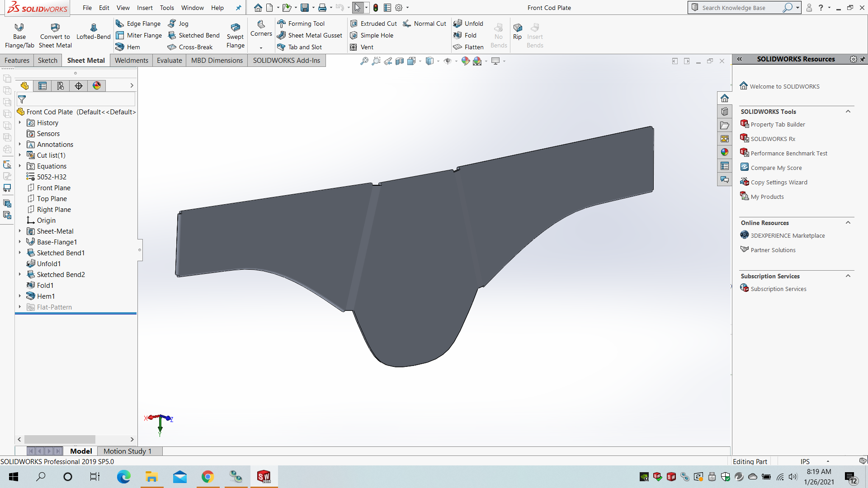This screenshot has width=868, height=488.
Task: Open the ConfigurationManager tab icon
Action: (61, 86)
